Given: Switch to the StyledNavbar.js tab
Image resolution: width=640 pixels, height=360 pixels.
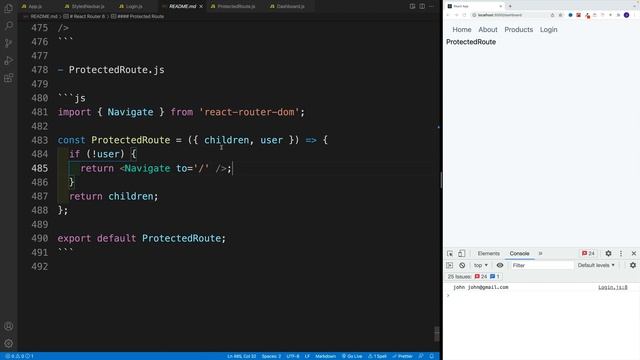Looking at the screenshot, I should point(84,7).
